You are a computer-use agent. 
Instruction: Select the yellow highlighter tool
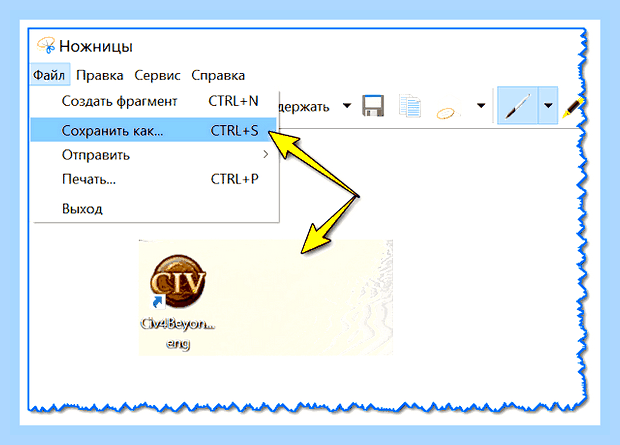(x=573, y=108)
